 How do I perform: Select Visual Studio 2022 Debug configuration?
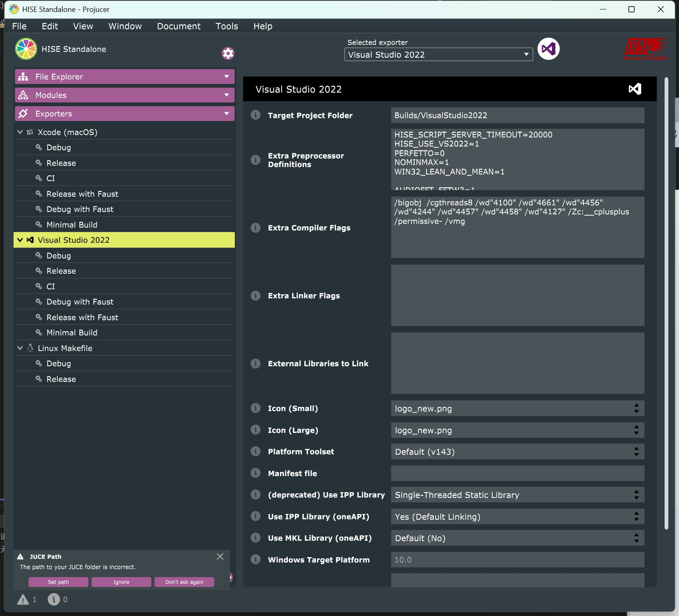(x=124, y=256)
